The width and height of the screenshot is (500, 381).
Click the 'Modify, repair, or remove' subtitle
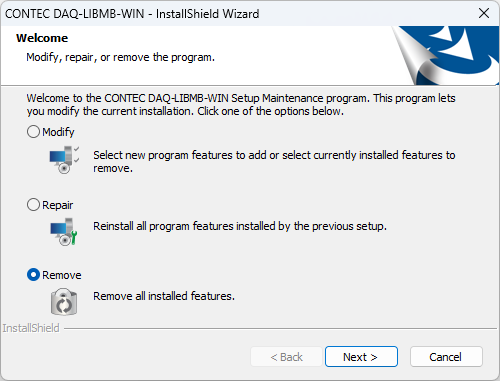(x=120, y=57)
